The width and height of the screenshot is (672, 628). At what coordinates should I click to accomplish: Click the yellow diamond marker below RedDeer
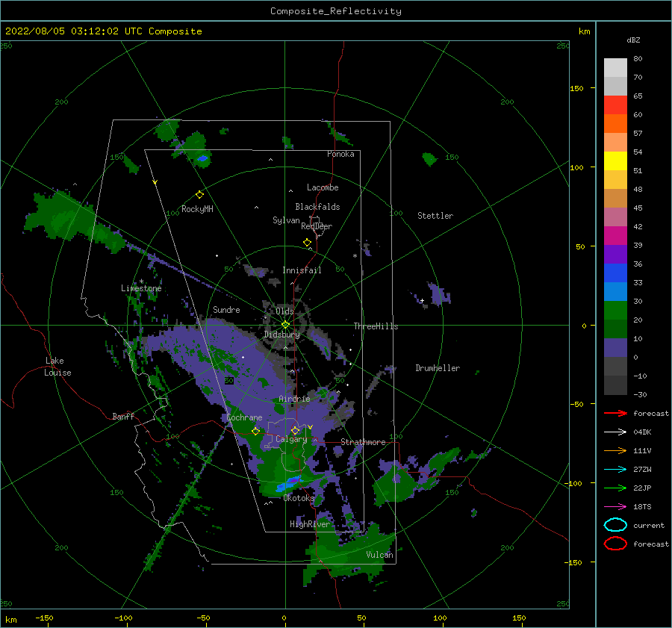point(307,243)
